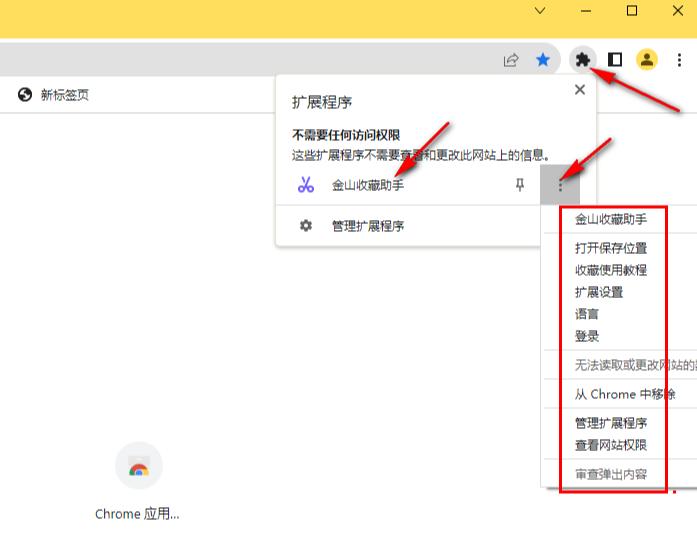The height and width of the screenshot is (535, 697).
Task: Close the 扩展程序 popup
Action: [580, 90]
